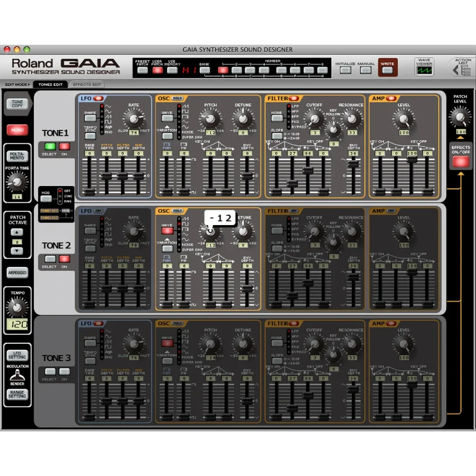Lower Patch Octave with down arrow
Image resolution: width=476 pixels, height=476 pixels.
[17, 251]
